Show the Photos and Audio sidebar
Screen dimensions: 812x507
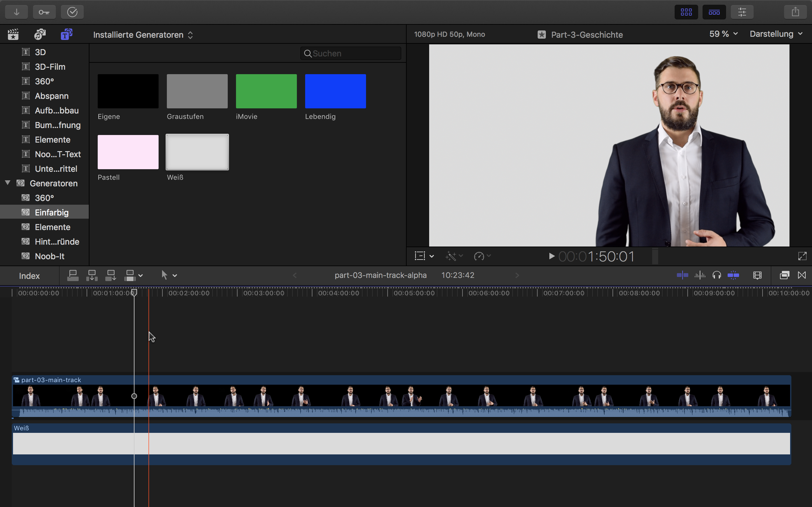(40, 35)
